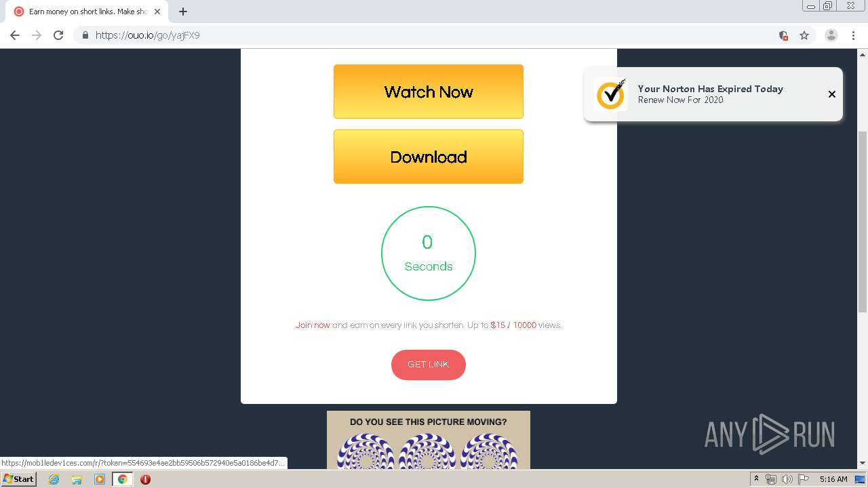Click the 5:16 AM system clock
Viewport: 868px width, 488px height.
[x=833, y=479]
